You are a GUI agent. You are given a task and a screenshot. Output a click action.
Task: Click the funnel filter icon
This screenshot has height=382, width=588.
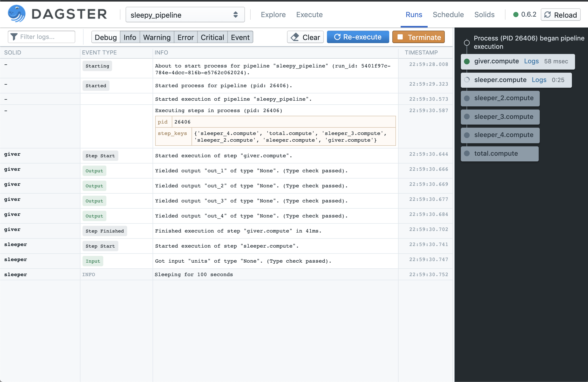click(14, 37)
